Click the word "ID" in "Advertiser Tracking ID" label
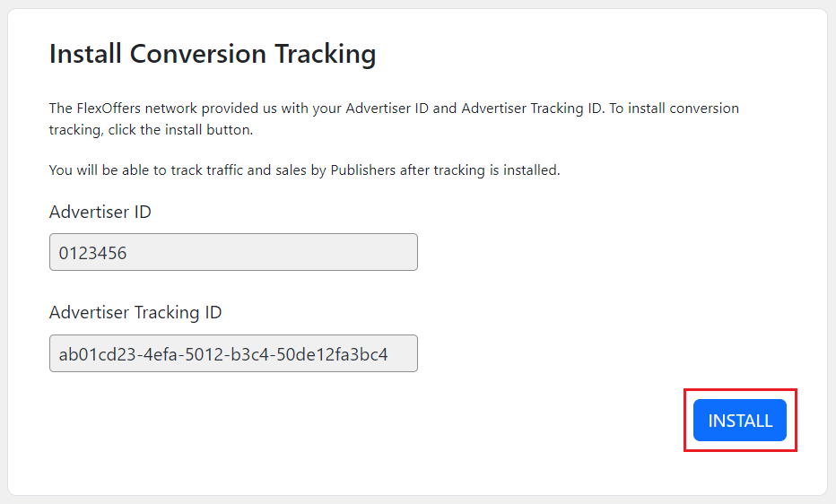 click(x=211, y=313)
